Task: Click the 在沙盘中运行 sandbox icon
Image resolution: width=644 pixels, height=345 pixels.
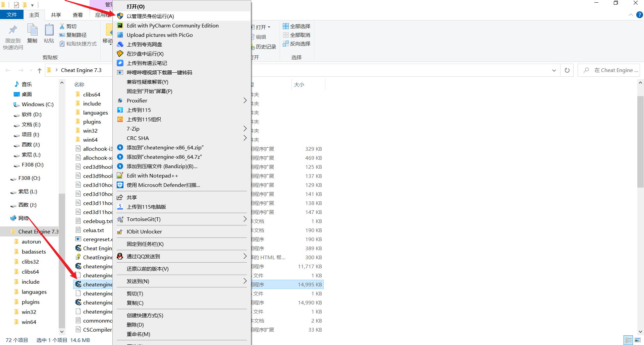Action: coord(120,54)
